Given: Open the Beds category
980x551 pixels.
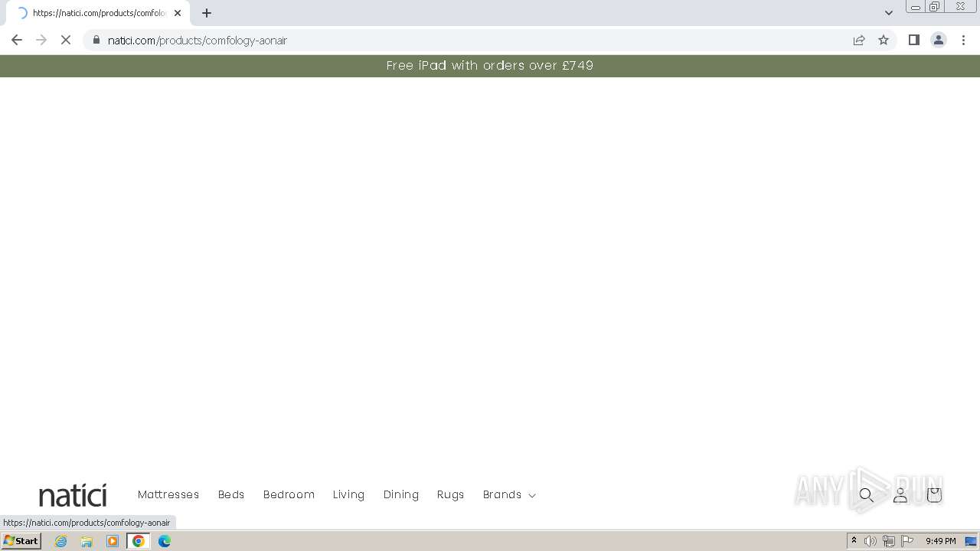Looking at the screenshot, I should (x=231, y=494).
